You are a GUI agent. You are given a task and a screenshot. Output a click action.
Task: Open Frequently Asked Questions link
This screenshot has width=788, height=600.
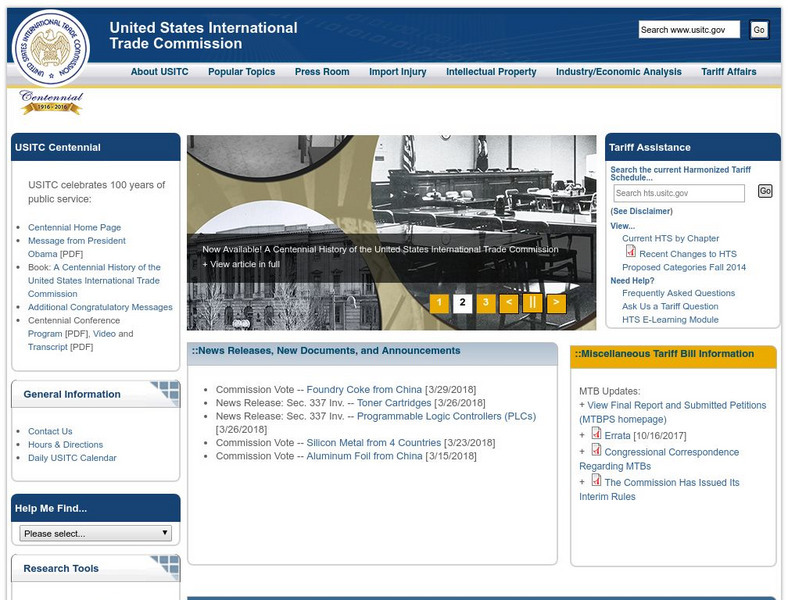[678, 293]
